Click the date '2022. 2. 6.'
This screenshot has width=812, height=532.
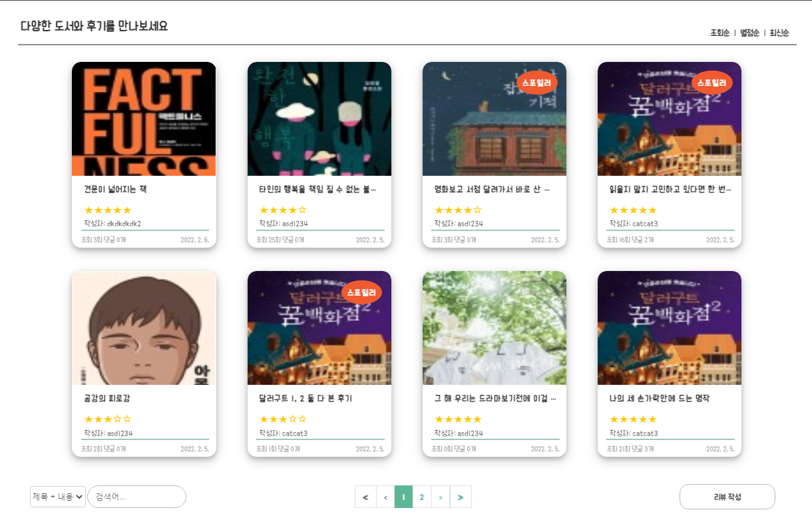pos(195,240)
